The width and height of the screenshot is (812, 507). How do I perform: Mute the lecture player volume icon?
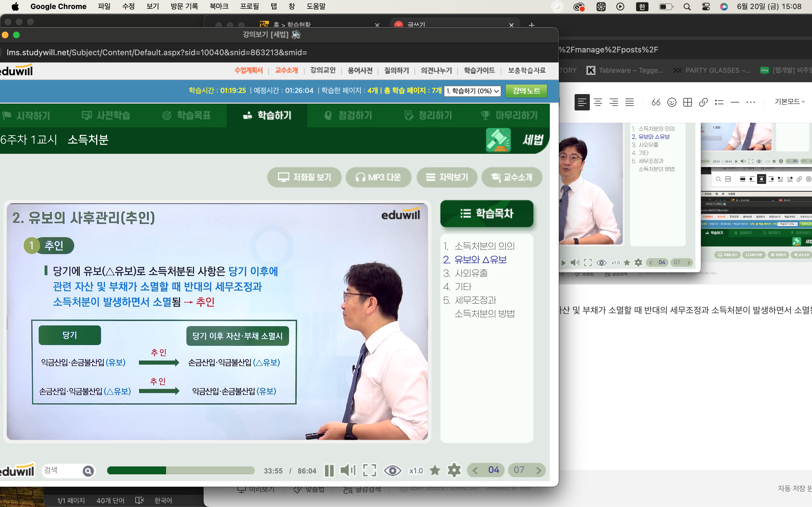[x=348, y=470]
